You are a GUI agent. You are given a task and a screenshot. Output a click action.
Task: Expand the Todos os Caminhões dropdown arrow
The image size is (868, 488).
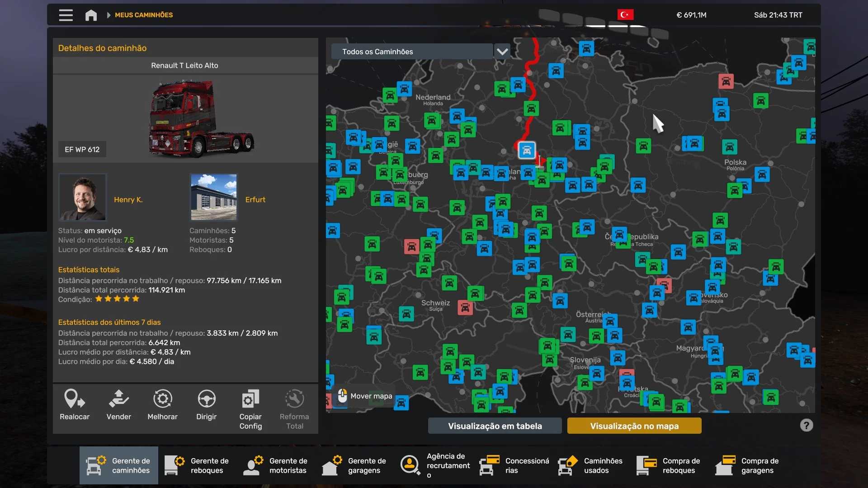coord(502,52)
